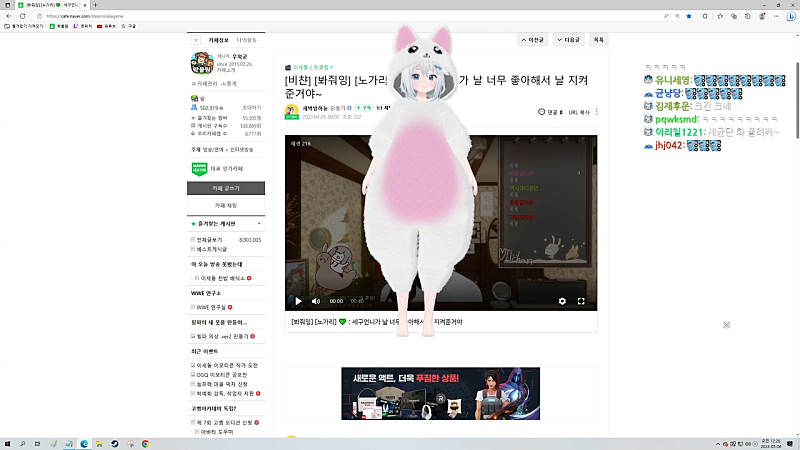Open the video settings gear
The width and height of the screenshot is (800, 450).
[x=562, y=301]
